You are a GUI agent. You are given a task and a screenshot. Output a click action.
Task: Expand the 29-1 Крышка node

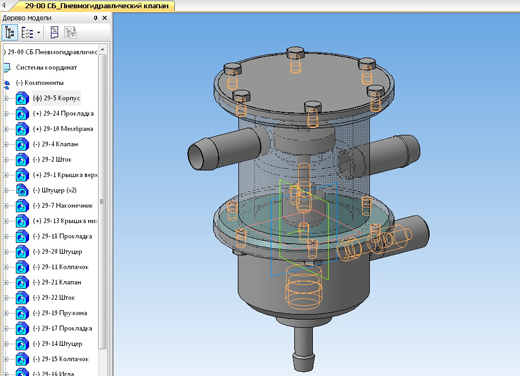[6, 175]
